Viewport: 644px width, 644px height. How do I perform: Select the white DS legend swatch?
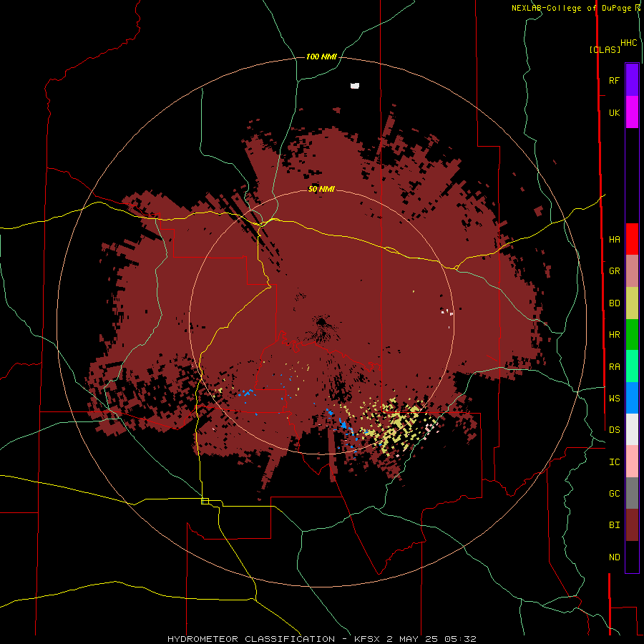coord(632,429)
